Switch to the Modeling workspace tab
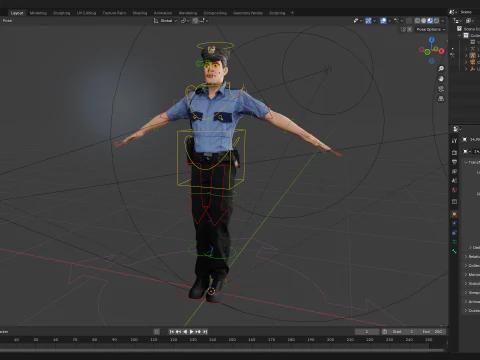480x360 pixels. tap(38, 13)
